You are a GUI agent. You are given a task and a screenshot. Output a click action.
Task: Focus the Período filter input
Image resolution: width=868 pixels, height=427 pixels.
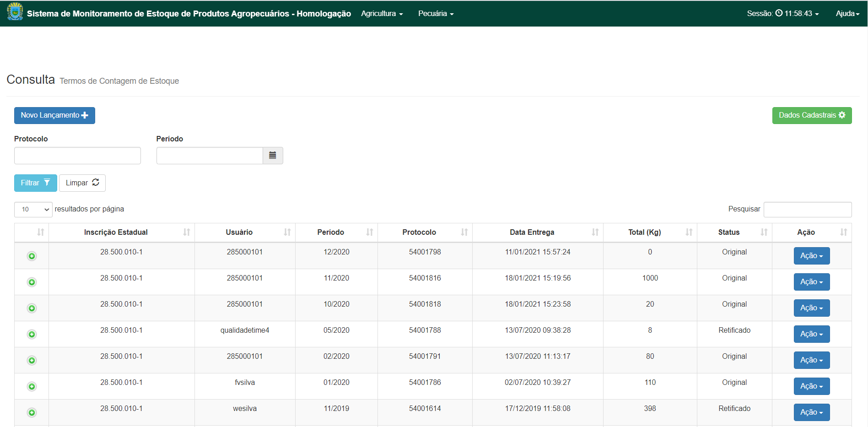coord(210,156)
